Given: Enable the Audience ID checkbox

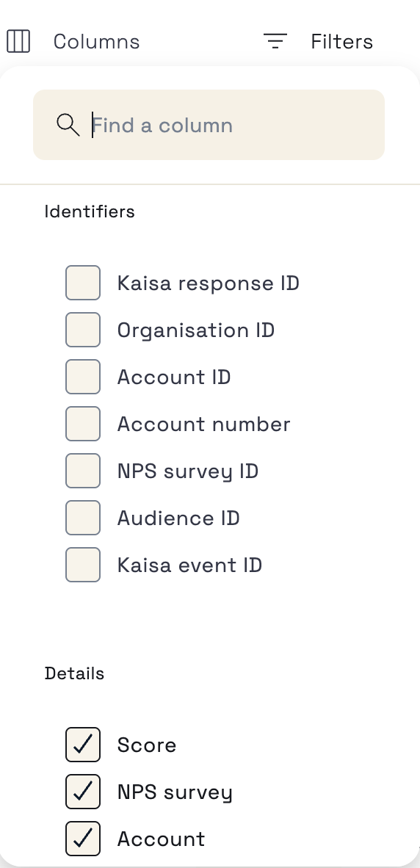Looking at the screenshot, I should (83, 518).
